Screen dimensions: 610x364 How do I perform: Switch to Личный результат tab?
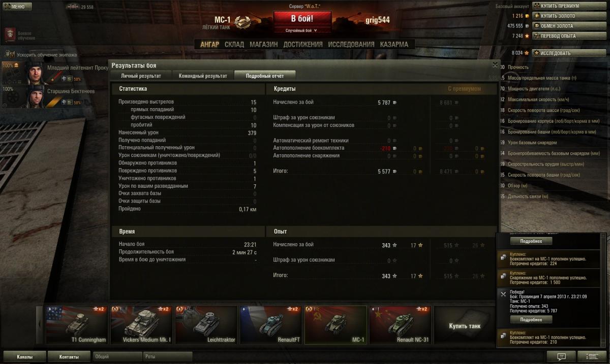click(141, 76)
